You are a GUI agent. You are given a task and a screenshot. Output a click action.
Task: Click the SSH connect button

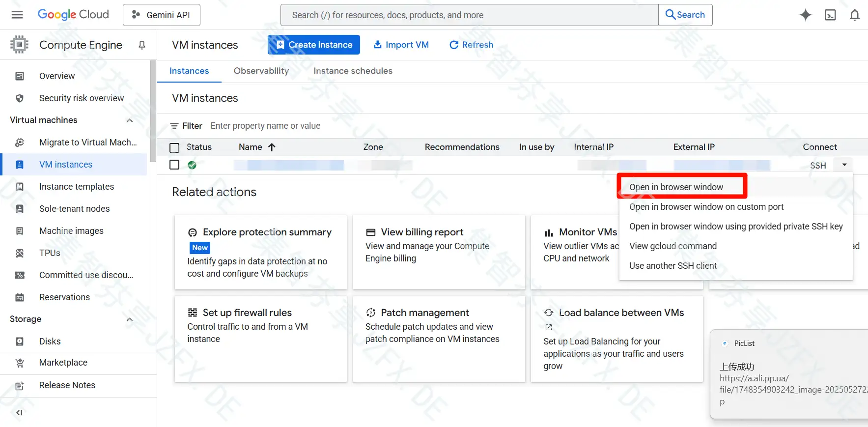pos(818,166)
